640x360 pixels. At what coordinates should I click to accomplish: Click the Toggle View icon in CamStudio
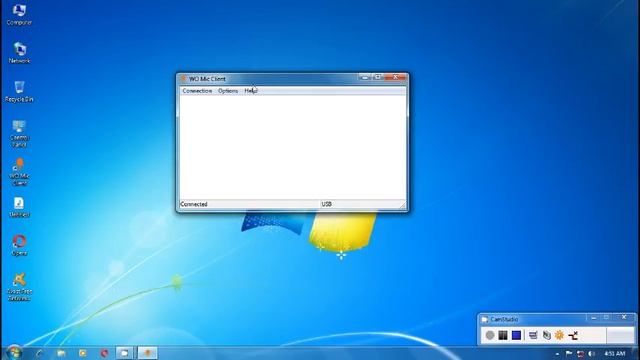(533, 335)
